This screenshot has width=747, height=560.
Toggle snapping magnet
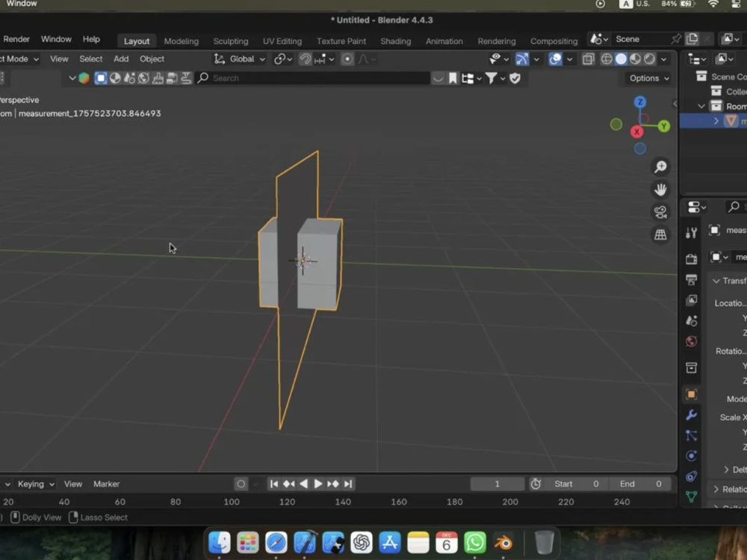pyautogui.click(x=305, y=59)
